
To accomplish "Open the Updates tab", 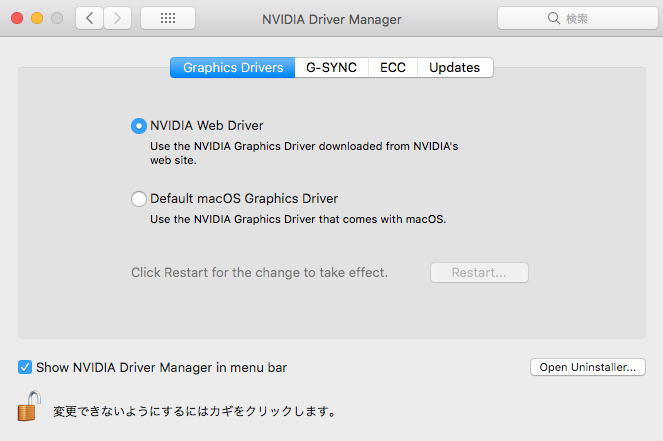I will pos(455,68).
